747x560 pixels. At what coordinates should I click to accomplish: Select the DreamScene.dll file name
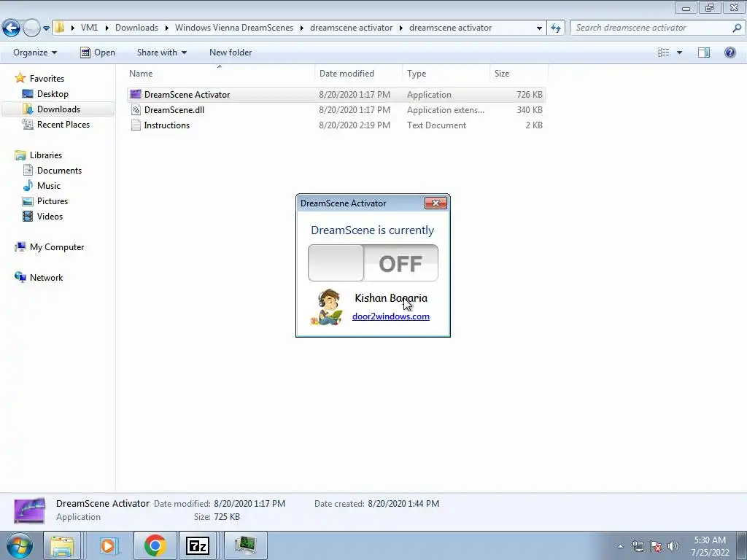coord(174,110)
